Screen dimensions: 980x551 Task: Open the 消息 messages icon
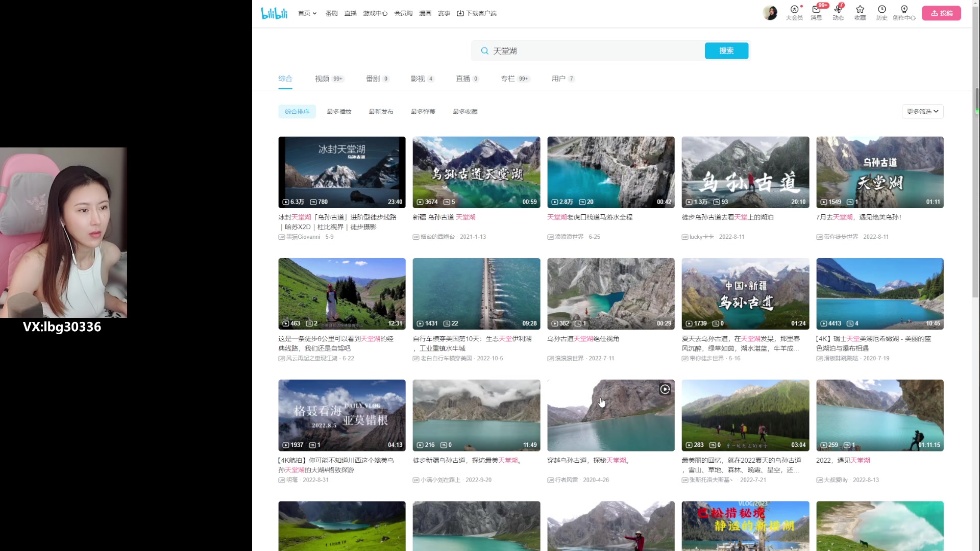pyautogui.click(x=816, y=13)
